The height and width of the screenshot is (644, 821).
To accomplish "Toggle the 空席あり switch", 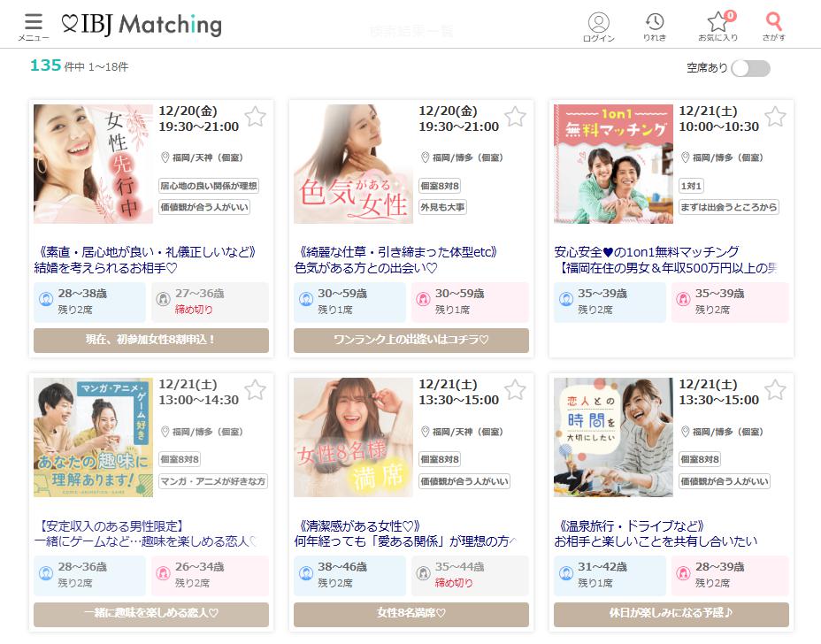I will click(750, 68).
